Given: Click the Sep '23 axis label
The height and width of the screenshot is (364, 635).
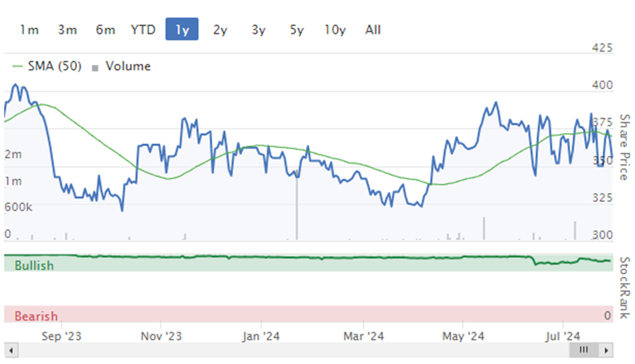Looking at the screenshot, I should 61,336.
